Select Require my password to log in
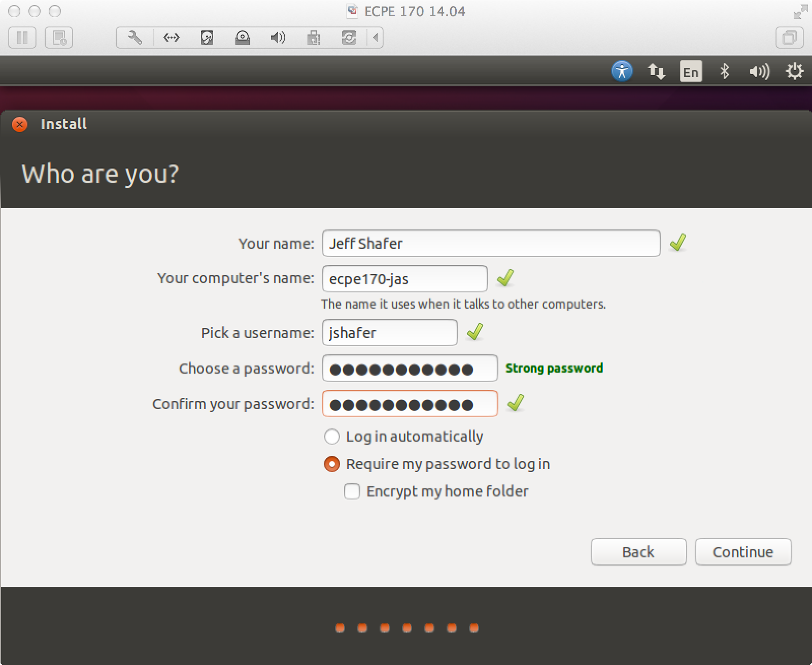Image resolution: width=812 pixels, height=665 pixels. (331, 463)
